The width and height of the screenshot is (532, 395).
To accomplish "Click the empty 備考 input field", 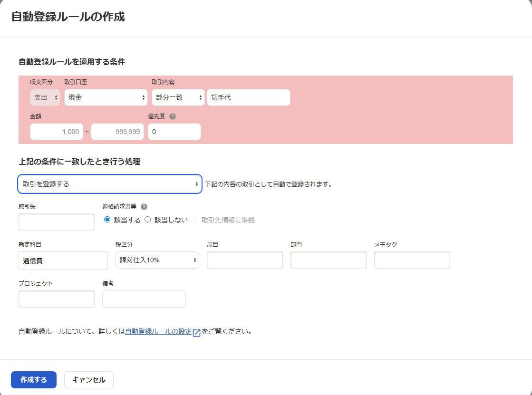I will click(x=144, y=299).
